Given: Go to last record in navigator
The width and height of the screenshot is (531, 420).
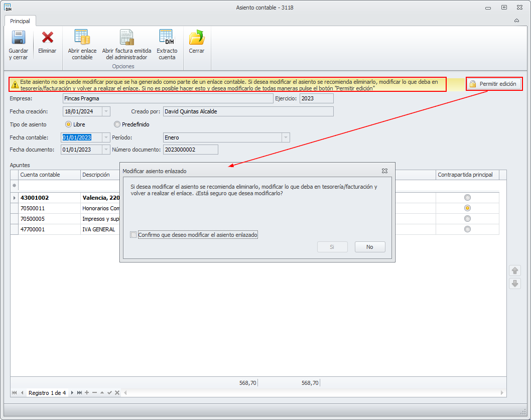Looking at the screenshot, I should tap(79, 392).
